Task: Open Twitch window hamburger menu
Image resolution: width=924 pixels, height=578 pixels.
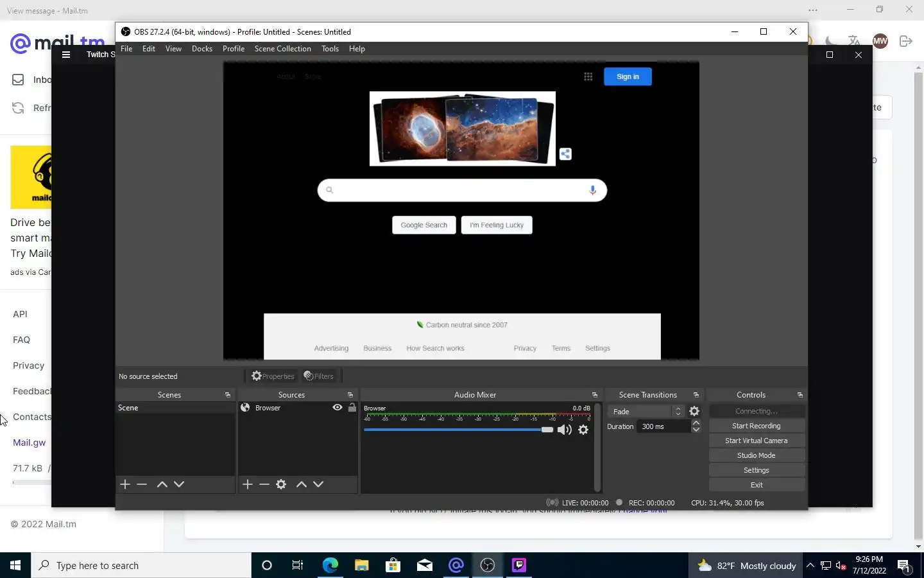Action: click(x=65, y=55)
